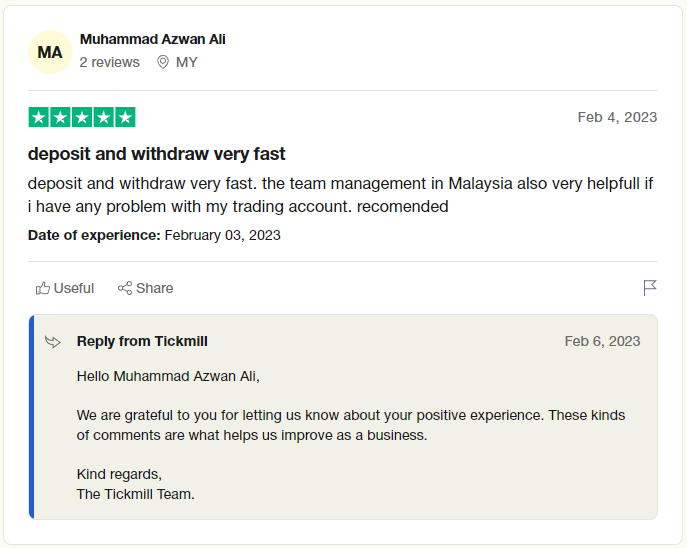The width and height of the screenshot is (687, 548).
Task: Click the thumbs-up Useful icon
Action: 42,288
